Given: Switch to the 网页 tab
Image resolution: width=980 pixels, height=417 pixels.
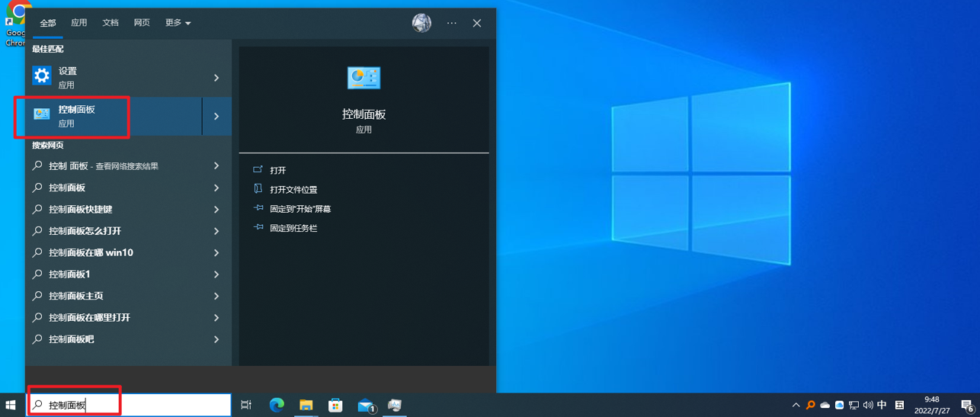Looking at the screenshot, I should pos(142,23).
